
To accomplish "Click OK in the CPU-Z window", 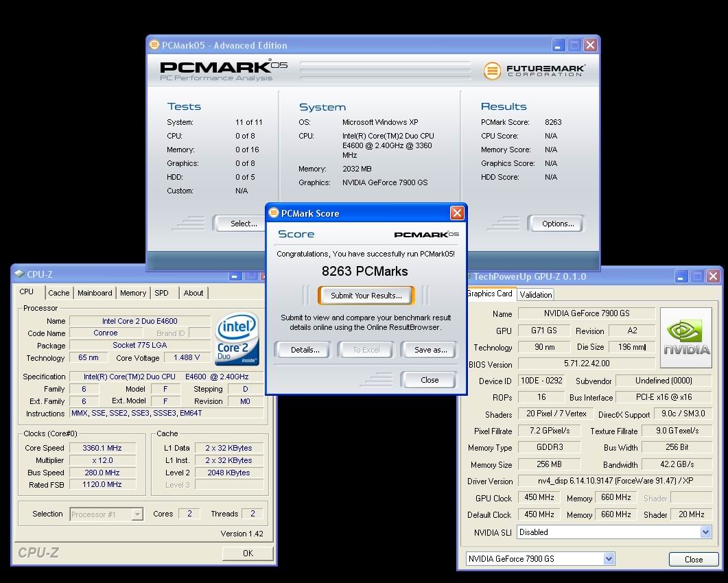I will point(248,554).
